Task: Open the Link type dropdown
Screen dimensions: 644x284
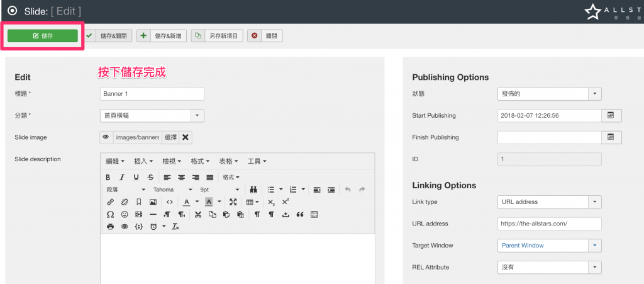Action: point(595,202)
